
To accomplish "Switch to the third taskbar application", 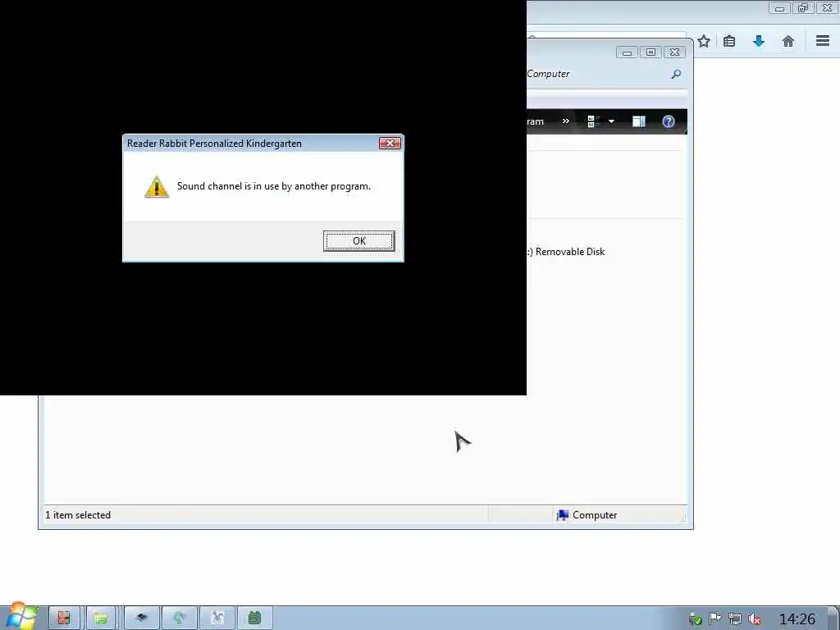I will (141, 619).
